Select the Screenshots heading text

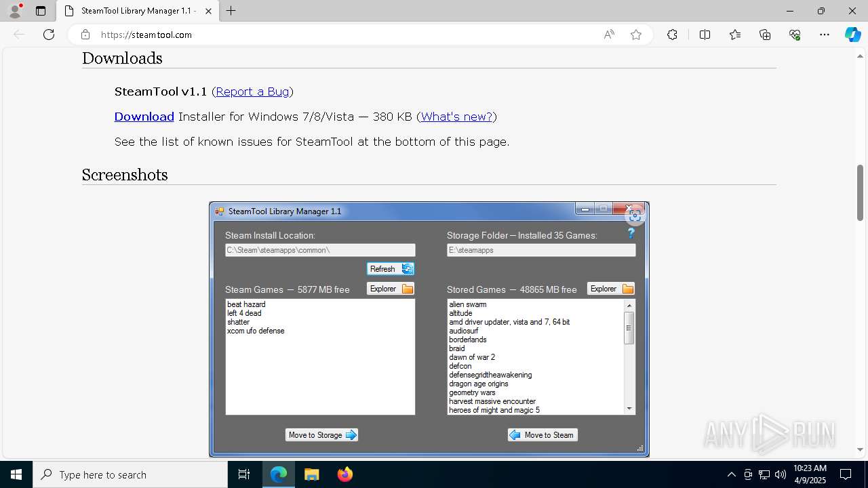125,175
